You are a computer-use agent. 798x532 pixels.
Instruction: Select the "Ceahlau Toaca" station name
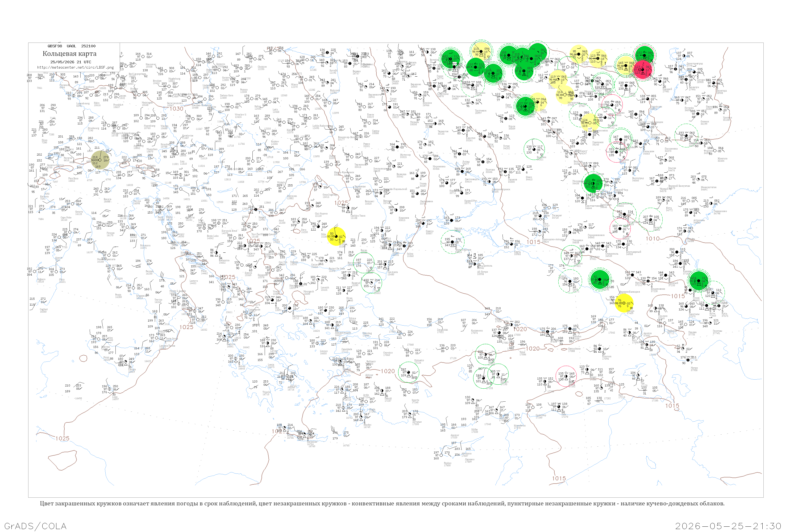(358, 216)
